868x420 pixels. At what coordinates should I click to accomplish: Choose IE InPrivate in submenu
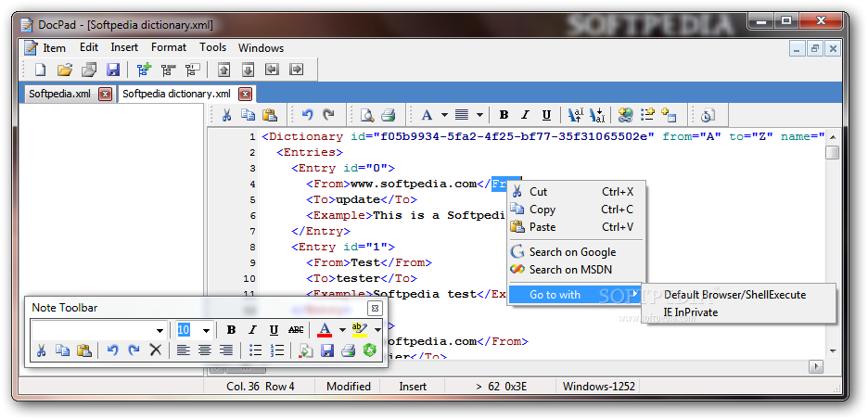(739, 312)
